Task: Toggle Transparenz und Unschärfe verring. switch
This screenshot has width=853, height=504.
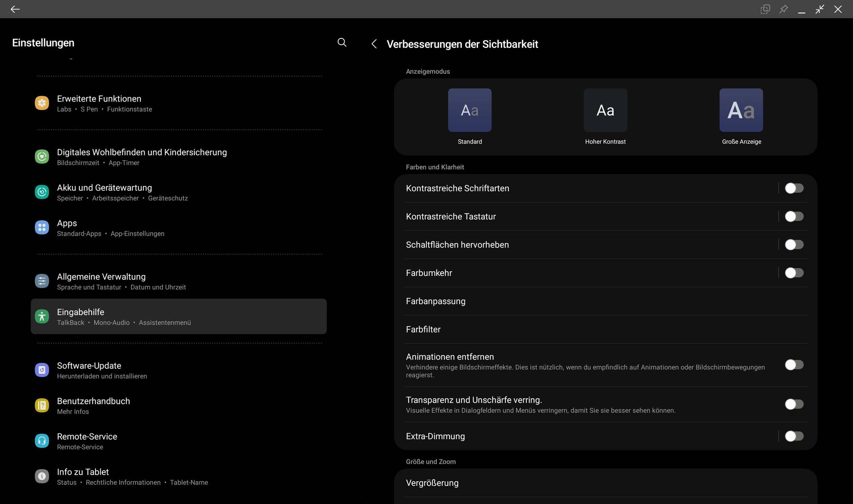Action: tap(794, 404)
